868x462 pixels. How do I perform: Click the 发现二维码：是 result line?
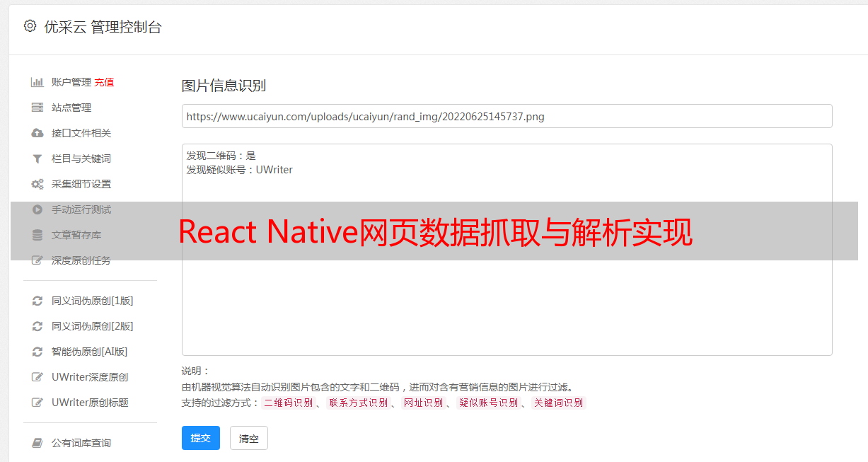coord(221,156)
